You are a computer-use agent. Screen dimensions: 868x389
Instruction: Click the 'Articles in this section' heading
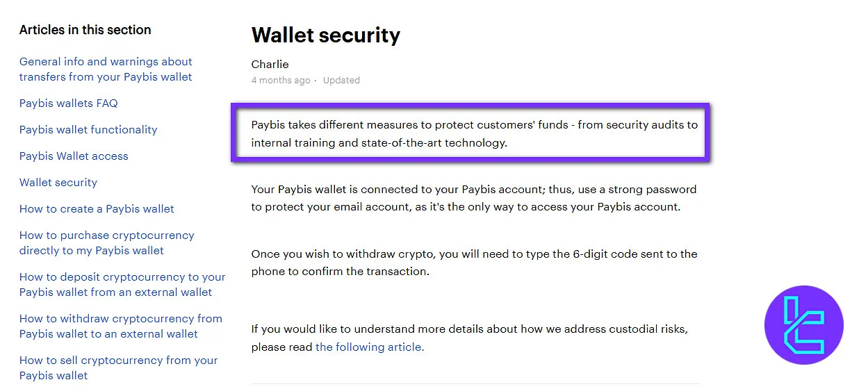(85, 30)
